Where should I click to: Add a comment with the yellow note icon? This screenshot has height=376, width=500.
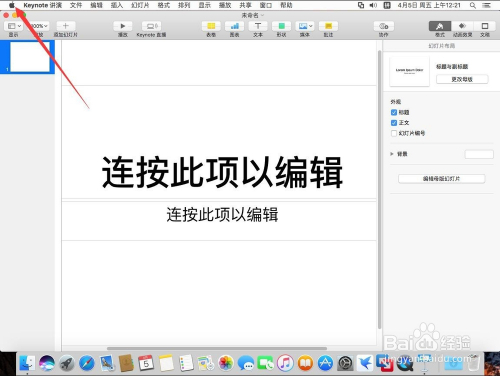328,26
